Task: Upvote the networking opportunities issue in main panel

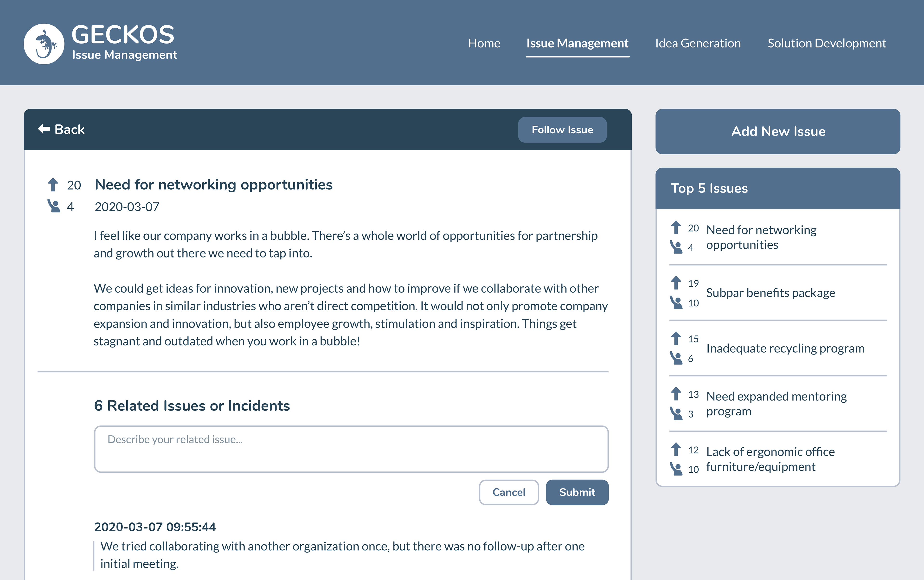Action: [x=53, y=185]
